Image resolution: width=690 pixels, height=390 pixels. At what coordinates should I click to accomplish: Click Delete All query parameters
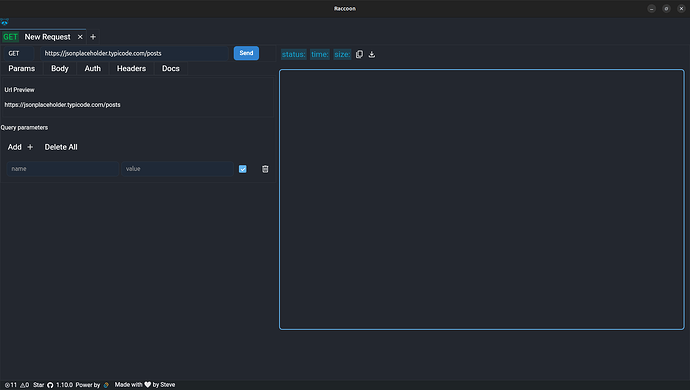click(61, 147)
